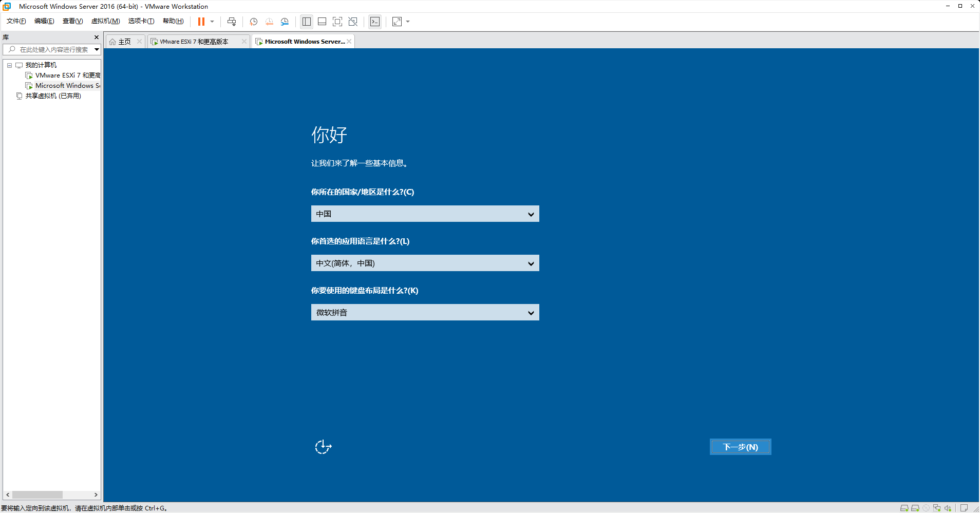Take a snapshot of this VM
This screenshot has width=980, height=513.
pos(253,22)
